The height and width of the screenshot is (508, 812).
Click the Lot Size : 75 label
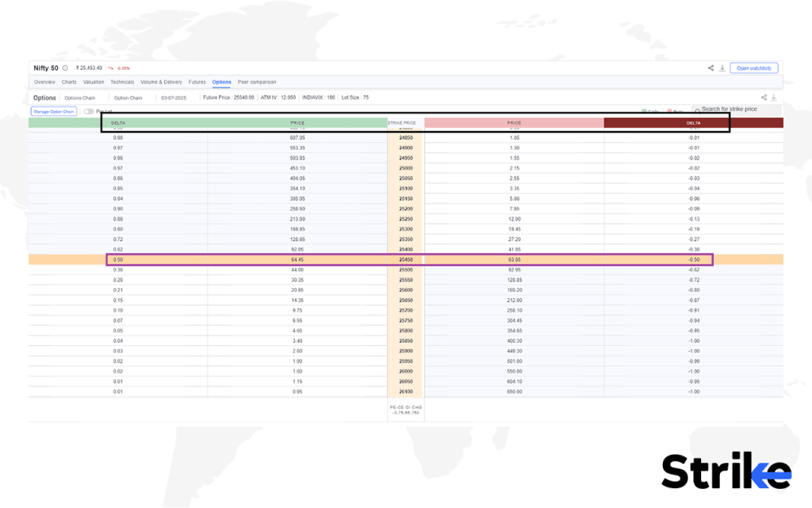(355, 98)
